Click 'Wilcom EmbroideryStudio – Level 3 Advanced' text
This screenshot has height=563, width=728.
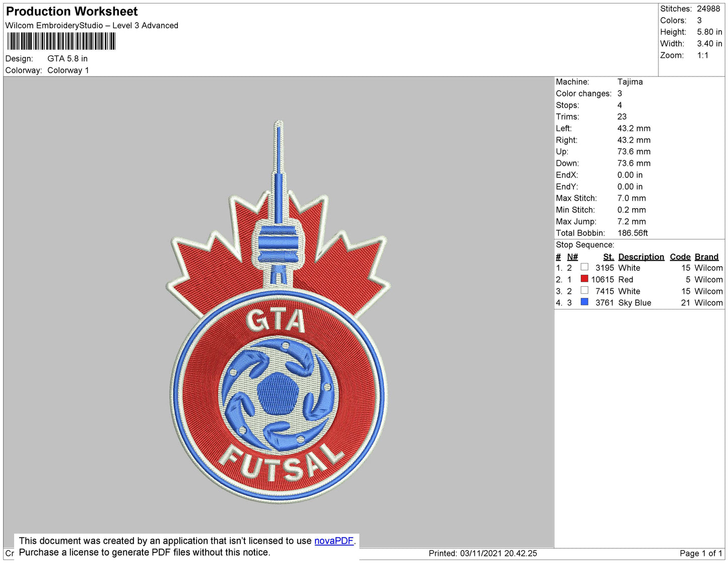[92, 25]
